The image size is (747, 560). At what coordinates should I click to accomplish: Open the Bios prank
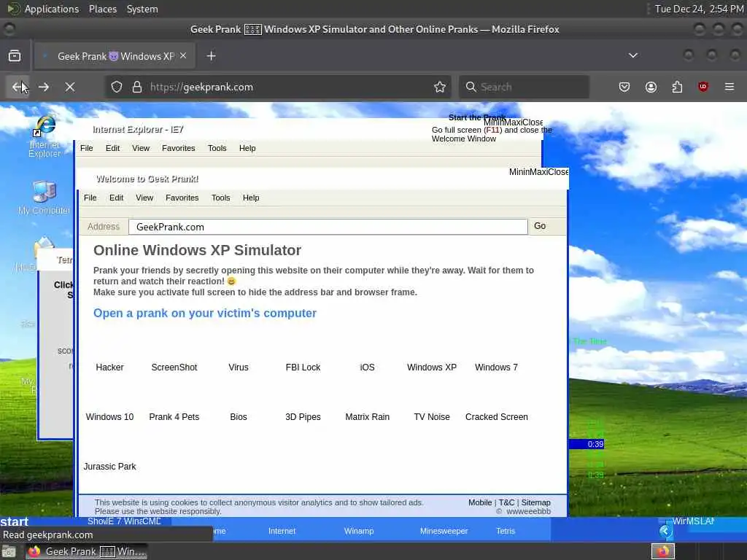[239, 416]
